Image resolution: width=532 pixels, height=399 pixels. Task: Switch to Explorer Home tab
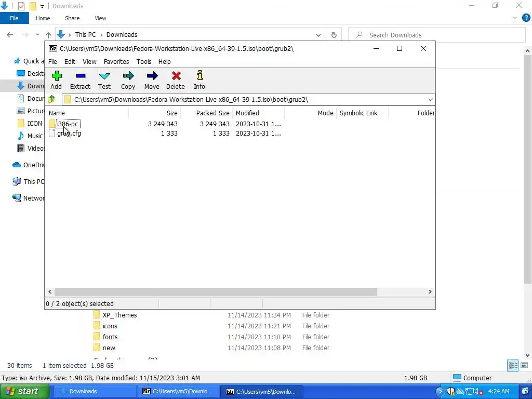tap(43, 18)
